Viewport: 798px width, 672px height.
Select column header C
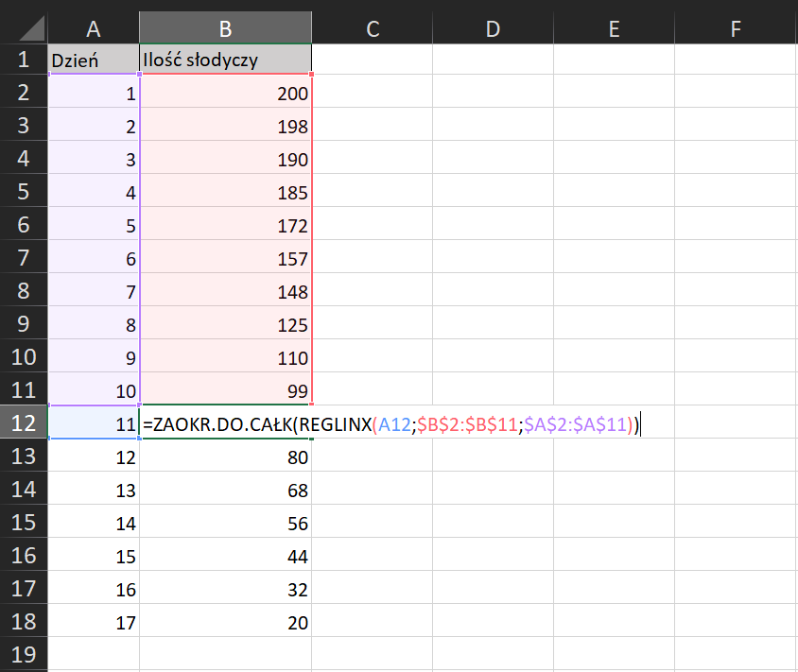pos(372,28)
